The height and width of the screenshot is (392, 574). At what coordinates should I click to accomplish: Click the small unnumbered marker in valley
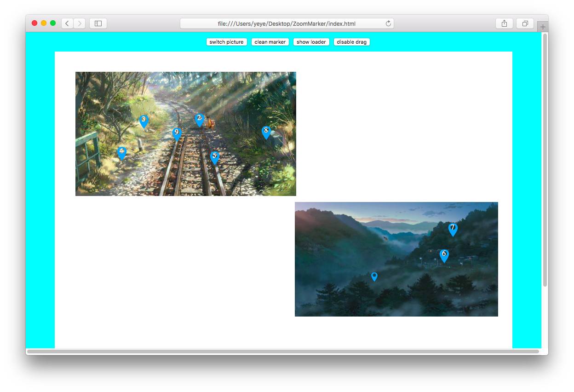pyautogui.click(x=374, y=277)
